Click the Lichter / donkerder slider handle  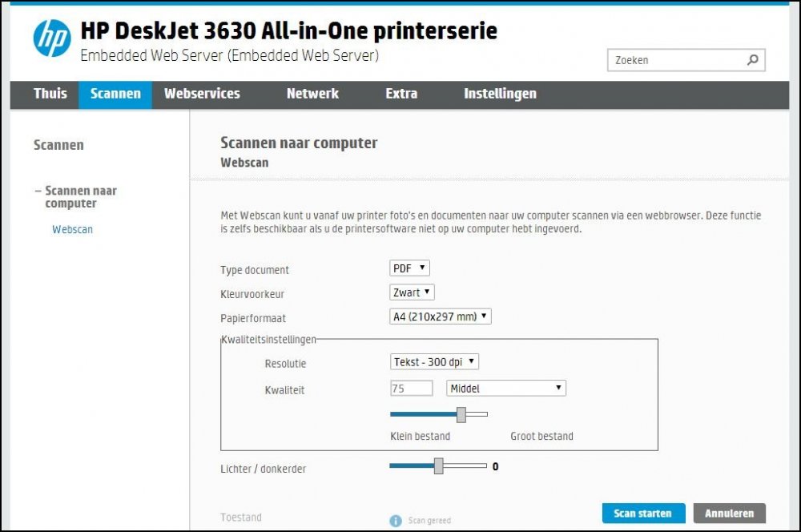click(x=439, y=465)
